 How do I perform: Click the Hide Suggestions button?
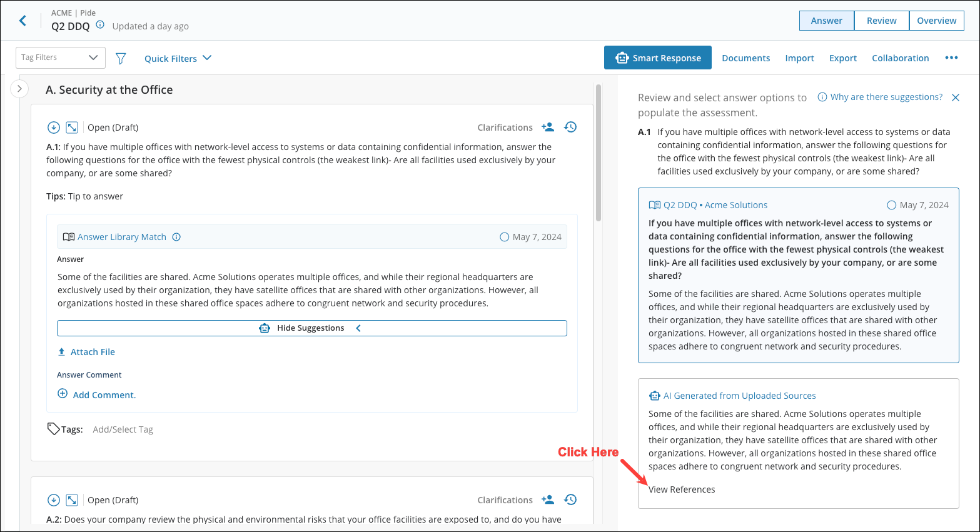[x=312, y=328]
